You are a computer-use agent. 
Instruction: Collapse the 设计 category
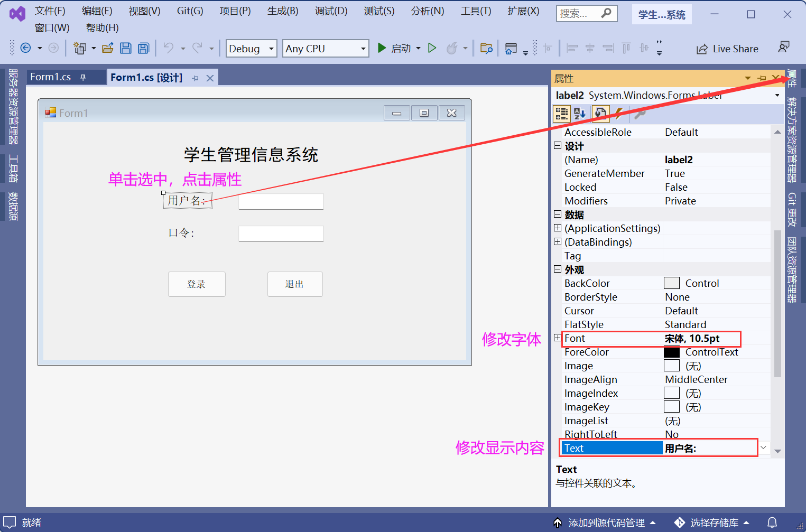558,145
